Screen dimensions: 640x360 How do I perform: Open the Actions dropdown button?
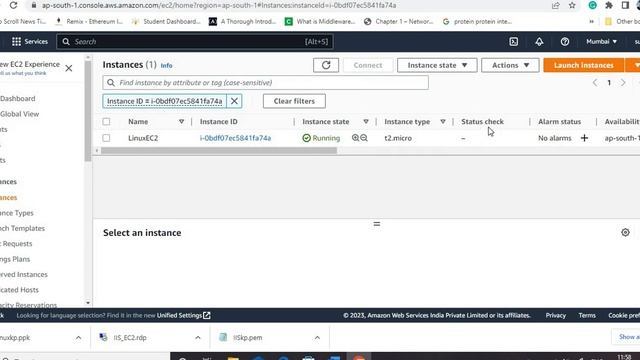tap(510, 65)
